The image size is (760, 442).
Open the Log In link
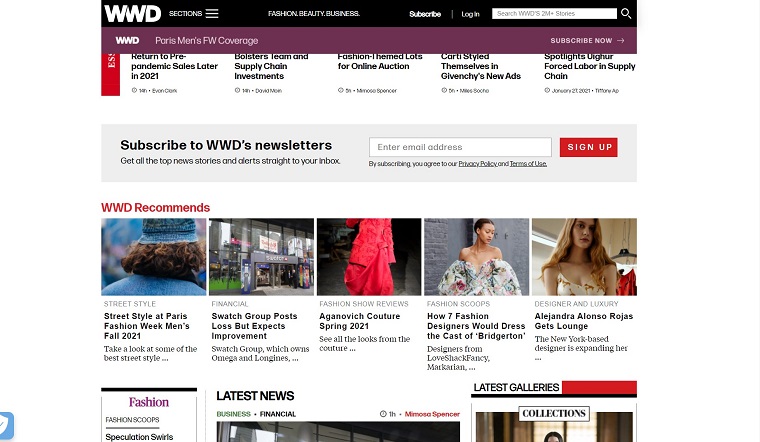click(x=470, y=14)
